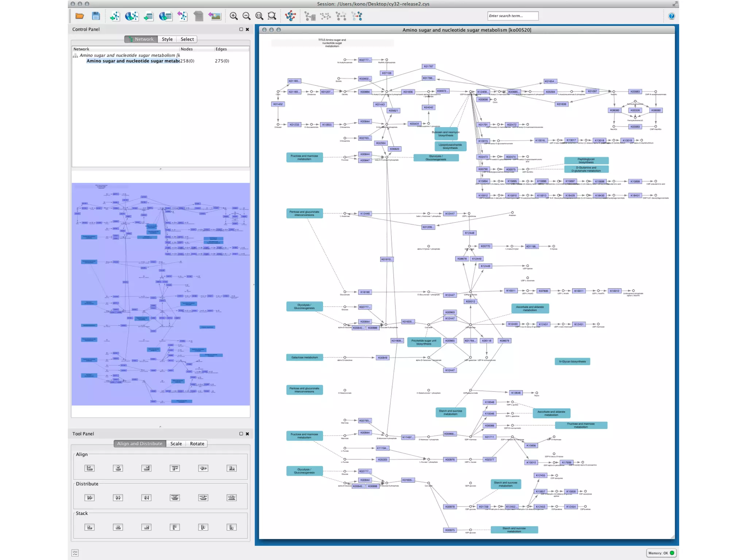The height and width of the screenshot is (560, 747).
Task: Float the Tool Panel window
Action: tap(241, 433)
